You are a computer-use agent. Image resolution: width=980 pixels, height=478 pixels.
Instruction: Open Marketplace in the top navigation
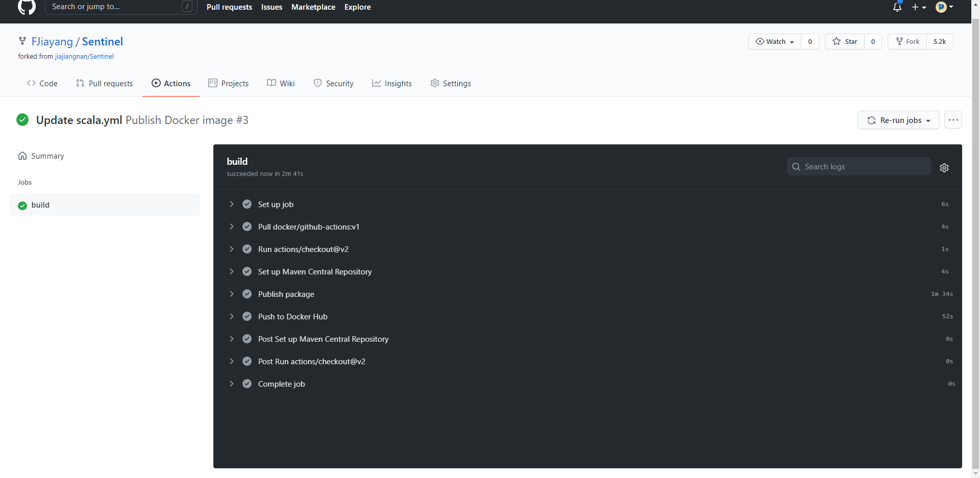[x=313, y=7]
